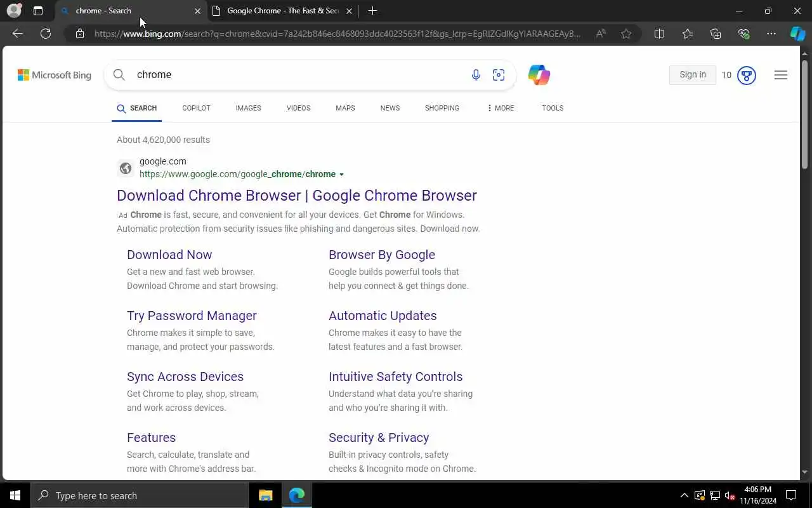Show hidden system tray icons
This screenshot has height=508, width=812.
[x=684, y=495]
